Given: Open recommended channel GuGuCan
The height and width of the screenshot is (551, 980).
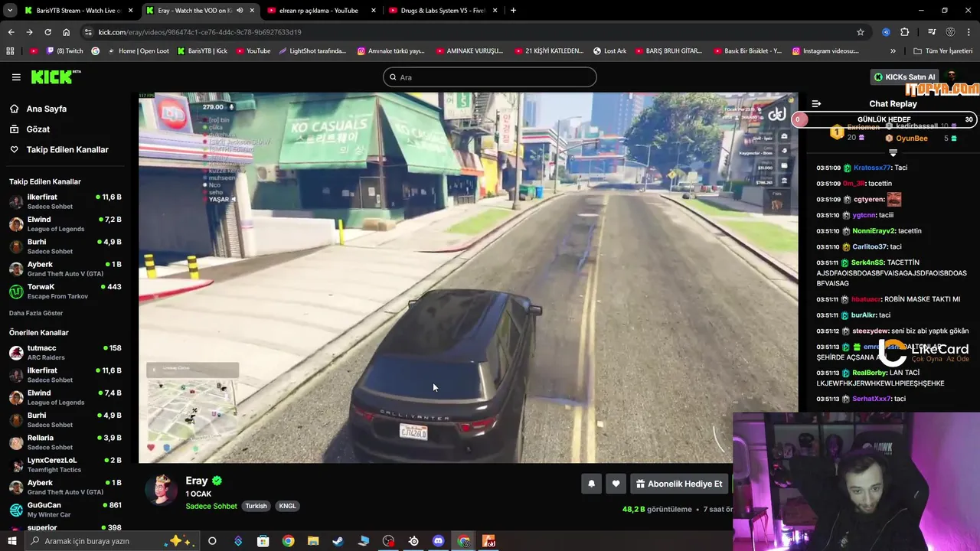Looking at the screenshot, I should 65,510.
